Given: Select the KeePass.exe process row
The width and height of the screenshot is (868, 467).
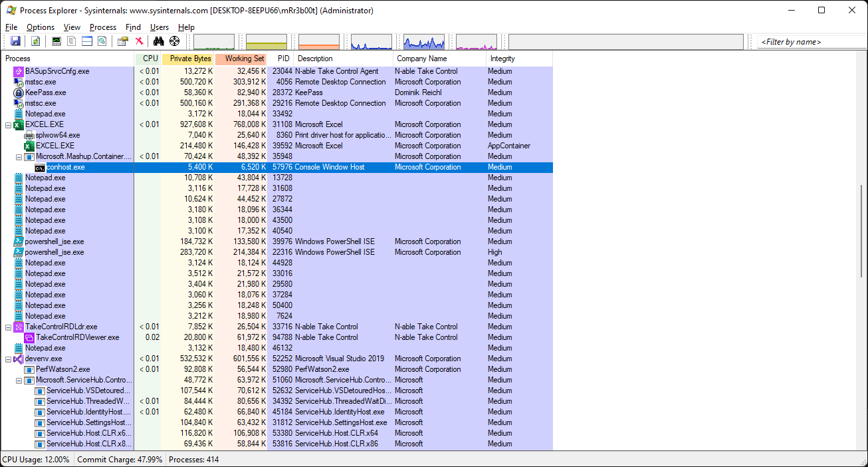Looking at the screenshot, I should [277, 92].
